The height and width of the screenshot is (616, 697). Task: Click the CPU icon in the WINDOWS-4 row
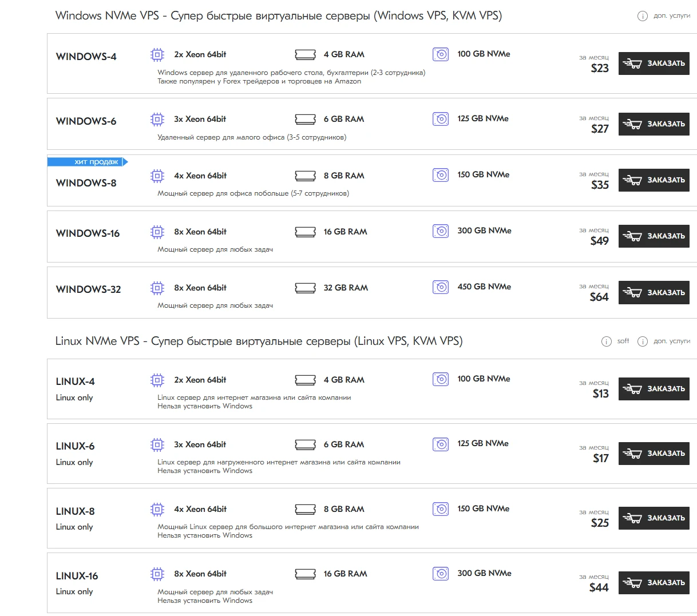click(x=157, y=54)
